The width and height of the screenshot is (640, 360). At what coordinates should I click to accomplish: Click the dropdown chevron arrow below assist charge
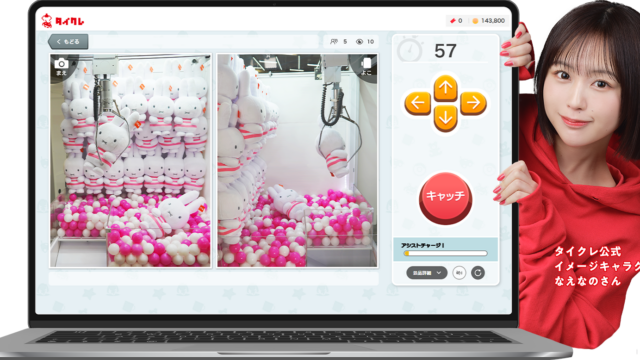(439, 273)
